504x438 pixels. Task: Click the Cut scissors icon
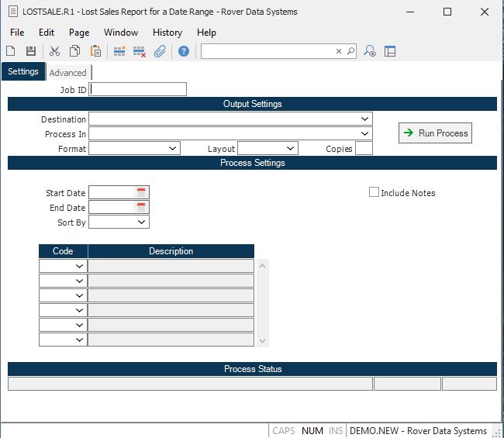click(54, 51)
